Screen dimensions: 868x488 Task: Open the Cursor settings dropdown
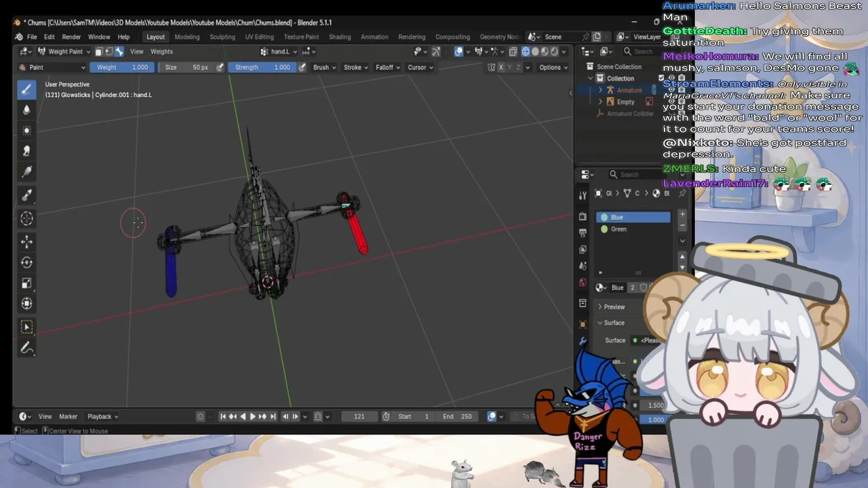pos(420,67)
